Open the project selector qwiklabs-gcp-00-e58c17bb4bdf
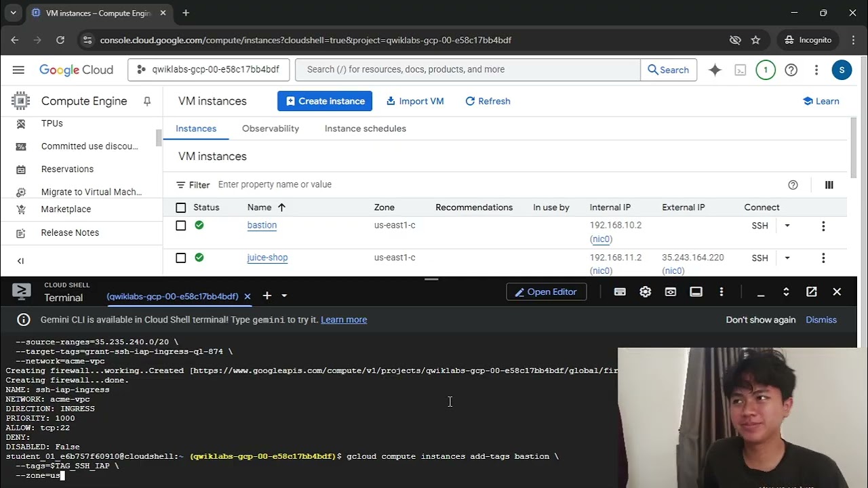 (x=209, y=70)
